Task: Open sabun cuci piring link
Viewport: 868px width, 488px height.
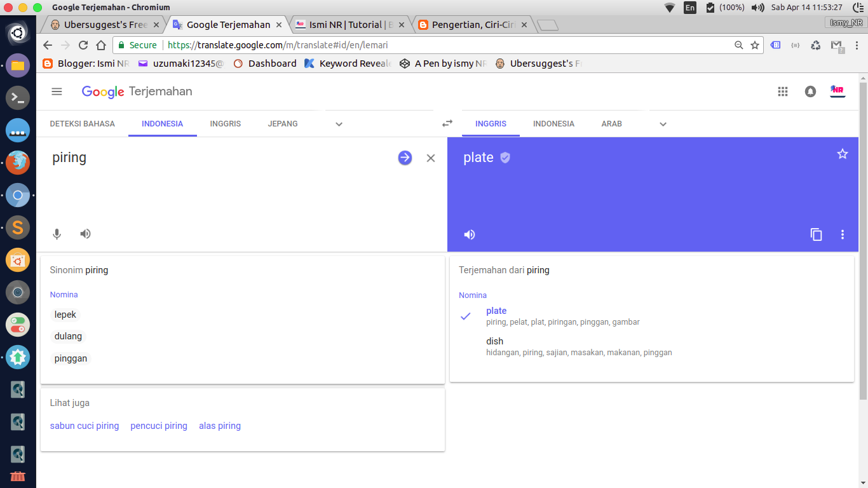Action: coord(85,426)
